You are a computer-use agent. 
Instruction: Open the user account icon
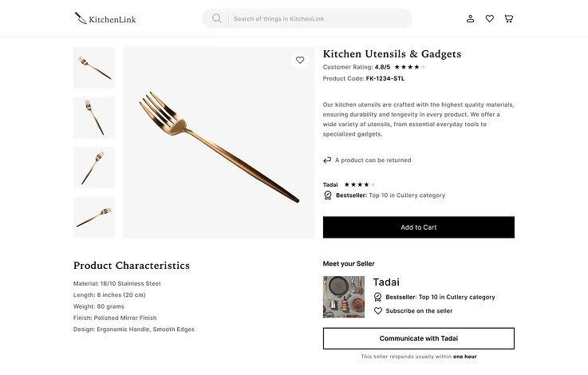pyautogui.click(x=471, y=18)
